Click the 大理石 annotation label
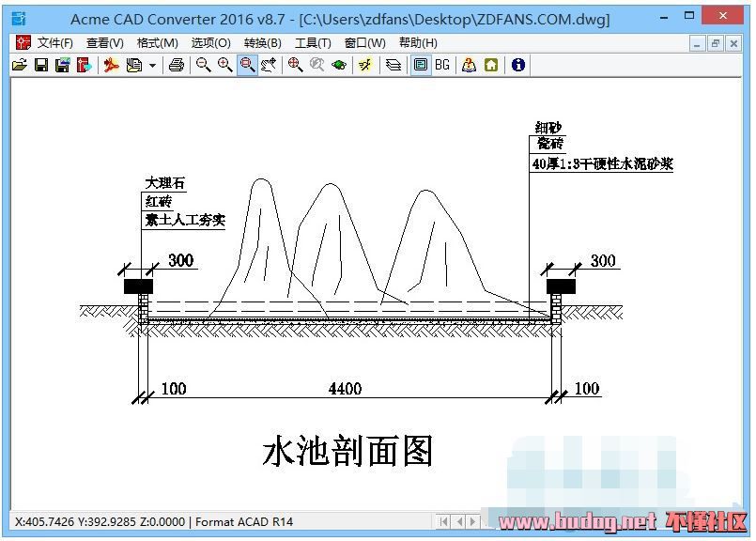Viewport: 756px width, 541px height. point(165,183)
